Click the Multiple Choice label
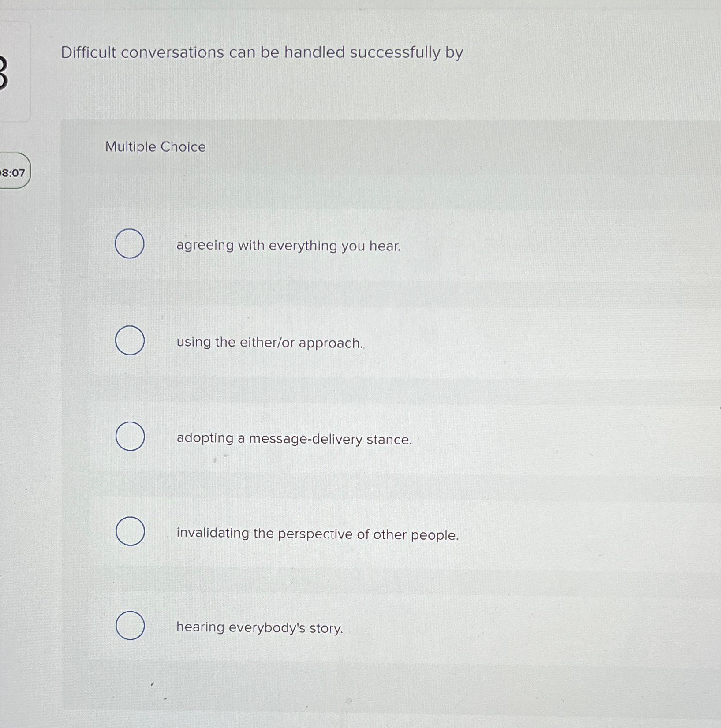Viewport: 721px width, 728px height. pyautogui.click(x=155, y=147)
